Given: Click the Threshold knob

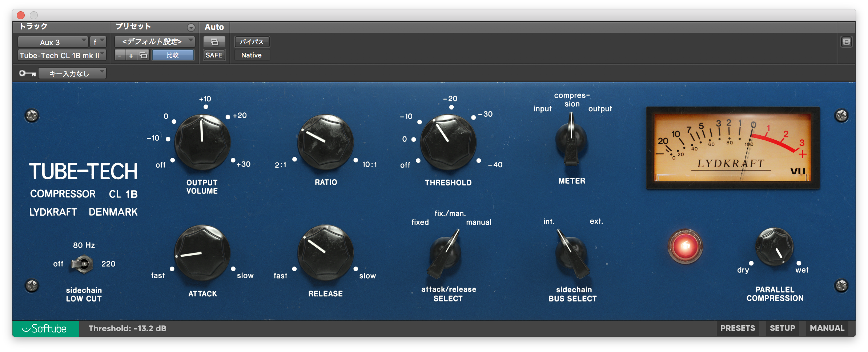Looking at the screenshot, I should (448, 142).
